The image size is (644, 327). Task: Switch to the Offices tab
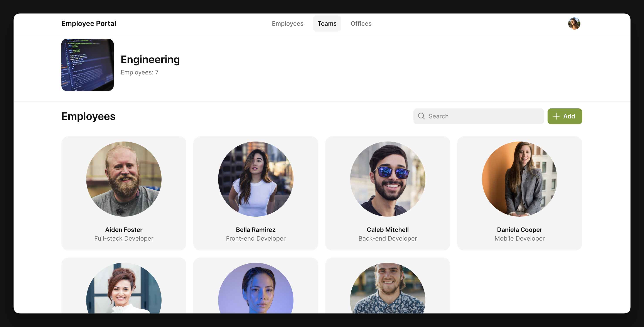(x=361, y=24)
